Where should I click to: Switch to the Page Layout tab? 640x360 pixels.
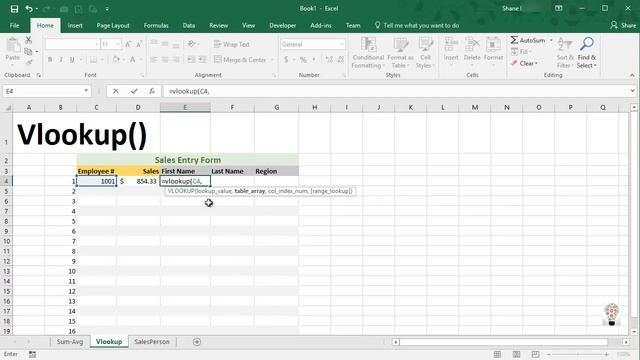113,25
